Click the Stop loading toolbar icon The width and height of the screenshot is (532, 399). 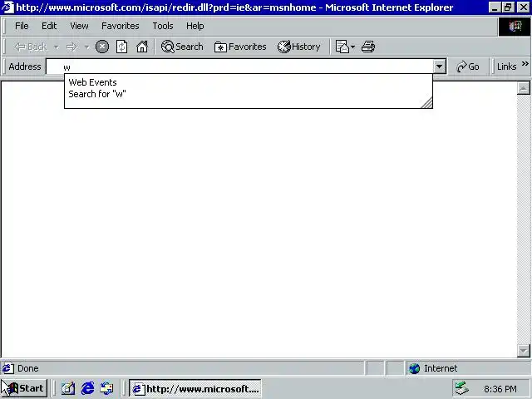point(102,47)
